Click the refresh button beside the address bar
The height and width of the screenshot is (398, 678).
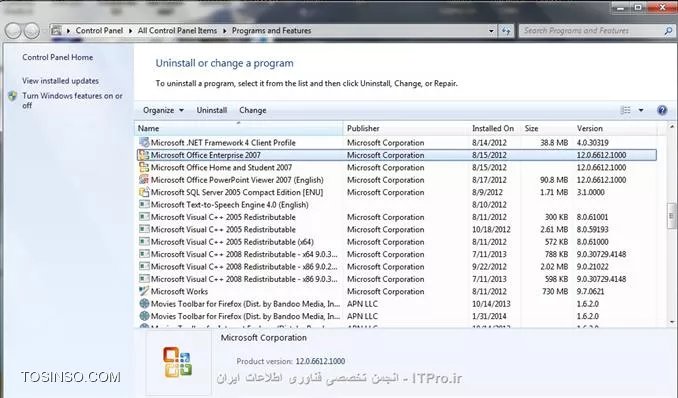coord(506,31)
